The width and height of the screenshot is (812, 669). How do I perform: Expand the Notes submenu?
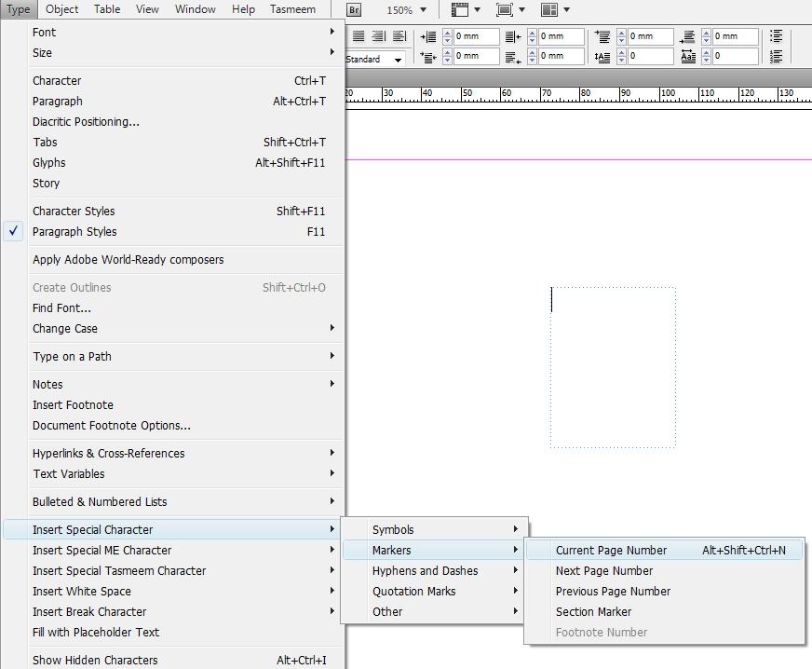(x=173, y=385)
